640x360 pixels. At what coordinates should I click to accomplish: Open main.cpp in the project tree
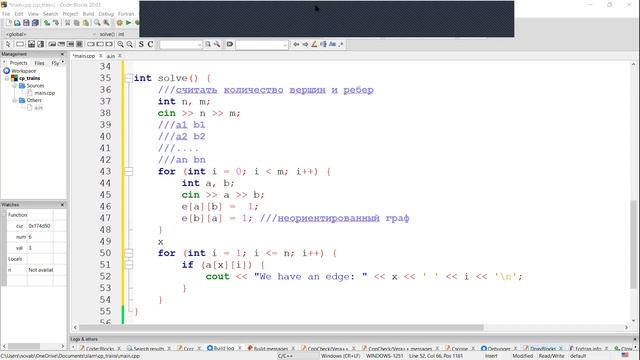44,93
